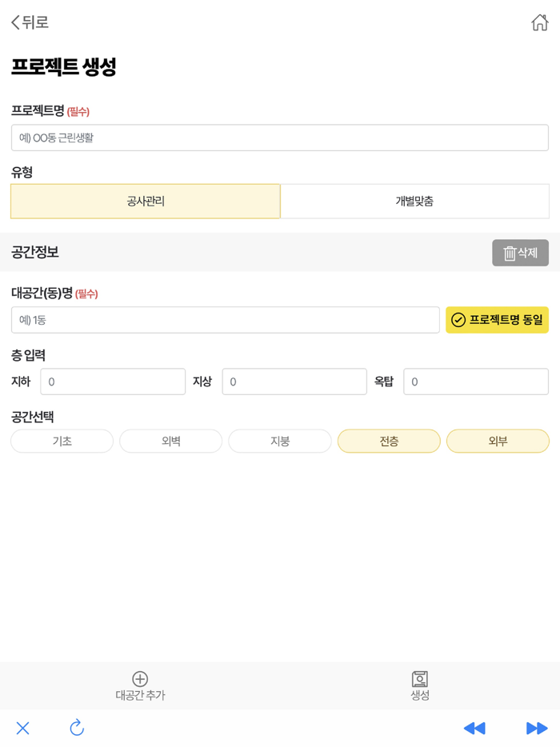The image size is (560, 747).
Task: Tap the blue X icon in bottom bar
Action: click(22, 729)
